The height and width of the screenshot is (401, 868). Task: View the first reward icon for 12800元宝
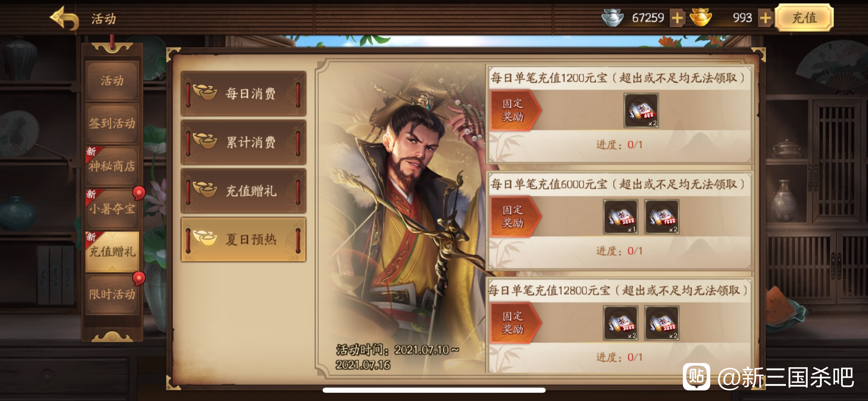(621, 323)
